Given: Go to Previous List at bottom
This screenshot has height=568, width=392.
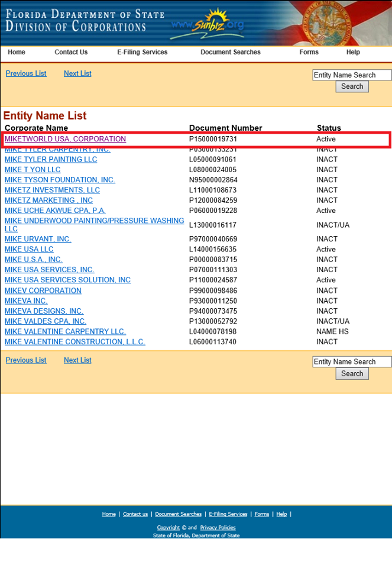Looking at the screenshot, I should (x=26, y=360).
